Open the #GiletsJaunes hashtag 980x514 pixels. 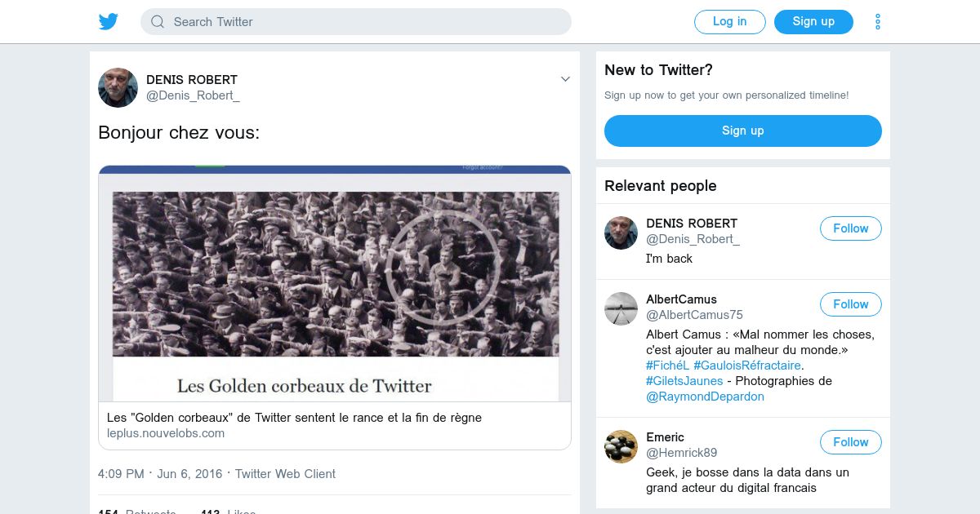684,381
